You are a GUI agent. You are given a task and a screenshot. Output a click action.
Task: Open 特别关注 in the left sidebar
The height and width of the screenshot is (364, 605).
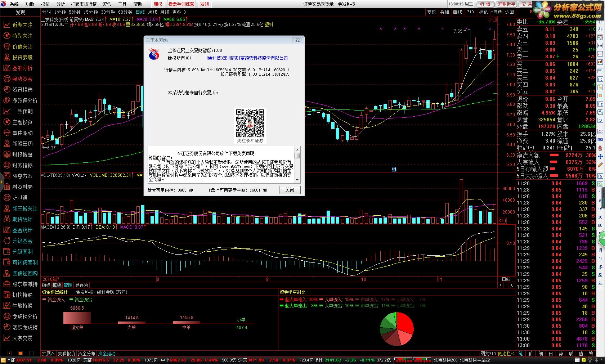coord(18,36)
